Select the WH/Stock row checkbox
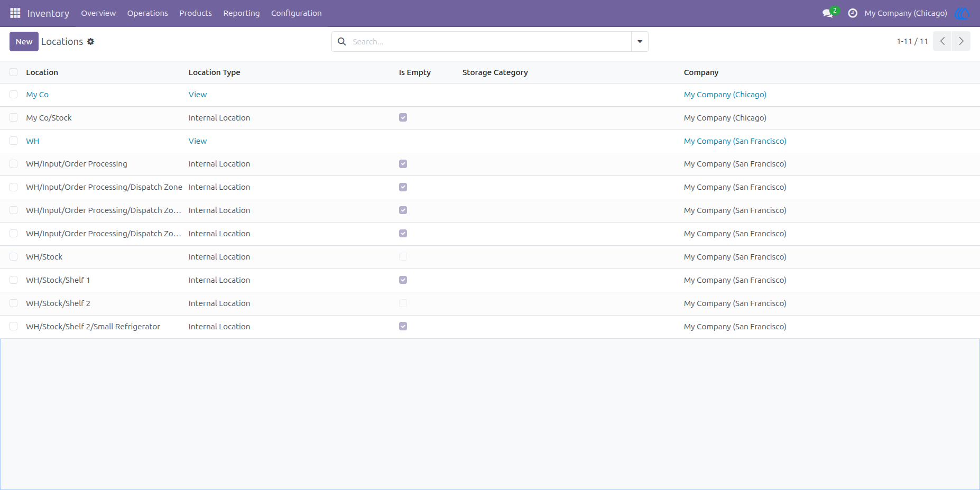The width and height of the screenshot is (980, 490). click(14, 257)
